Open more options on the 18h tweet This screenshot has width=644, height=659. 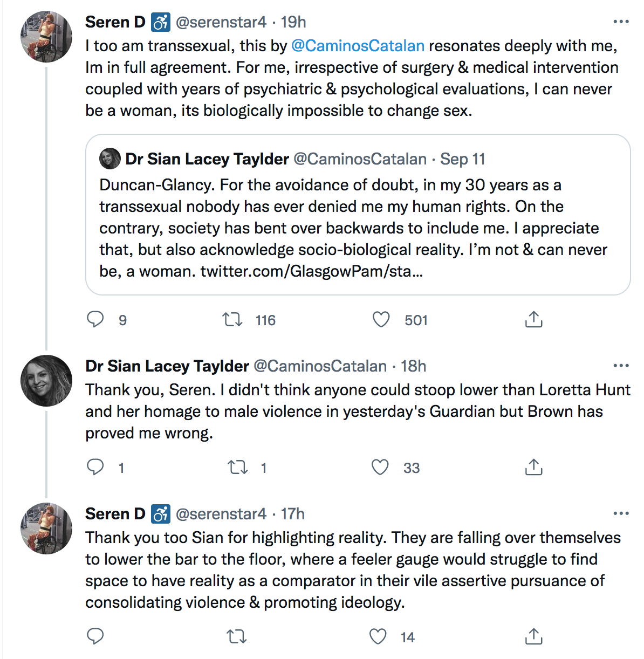pyautogui.click(x=621, y=366)
